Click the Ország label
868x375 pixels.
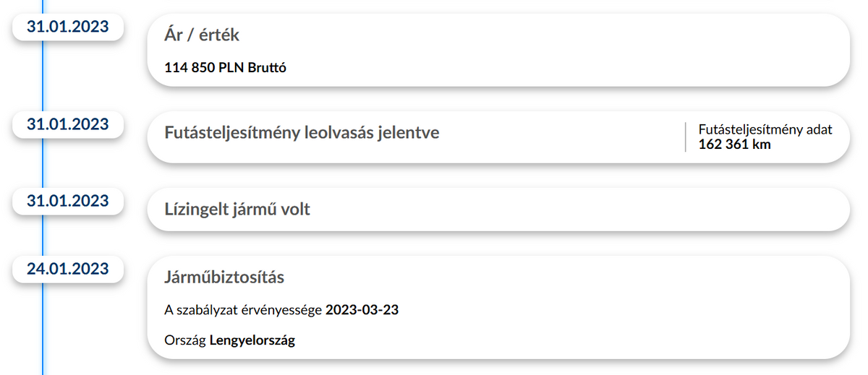pyautogui.click(x=185, y=340)
